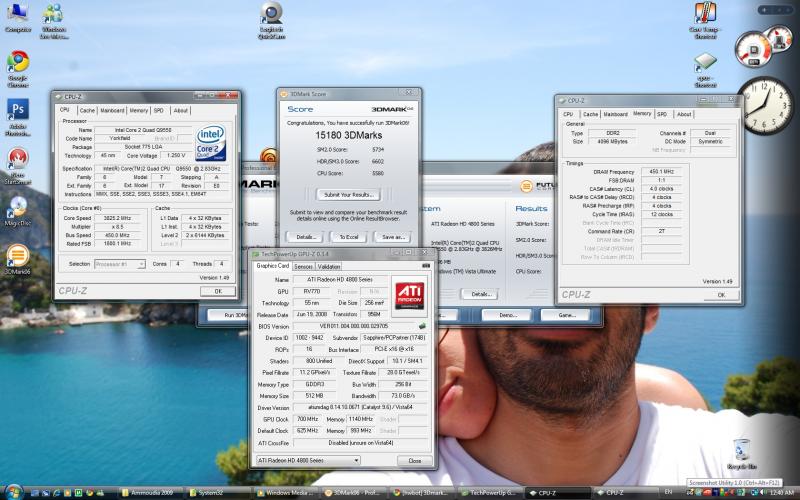Viewport: 800px width, 500px height.
Task: Click OK in the left CPU-Z window
Action: pyautogui.click(x=218, y=291)
